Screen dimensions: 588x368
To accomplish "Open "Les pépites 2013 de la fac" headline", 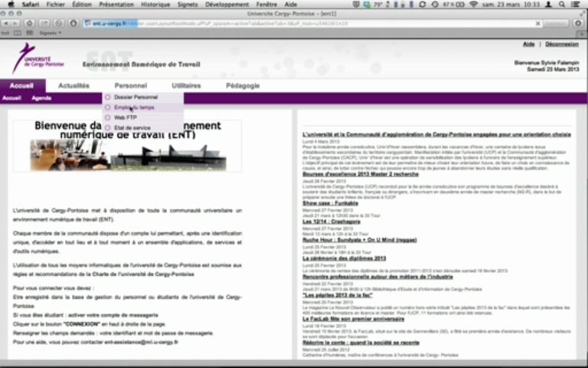I will pos(338,295).
